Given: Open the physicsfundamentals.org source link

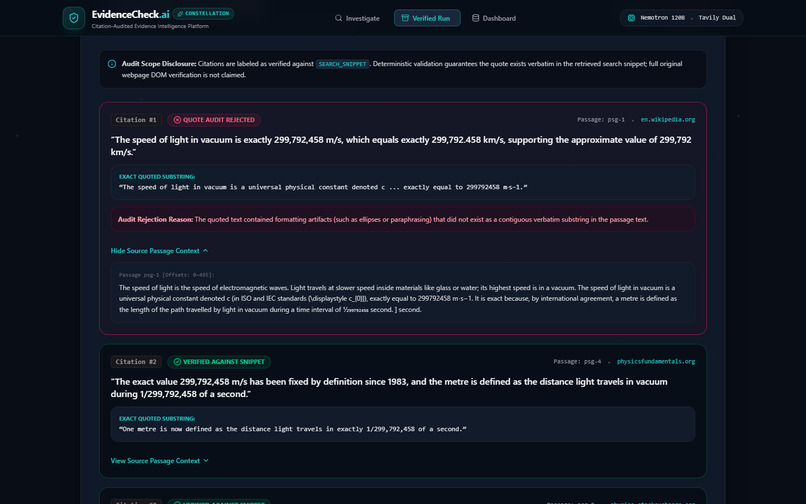Looking at the screenshot, I should (656, 361).
